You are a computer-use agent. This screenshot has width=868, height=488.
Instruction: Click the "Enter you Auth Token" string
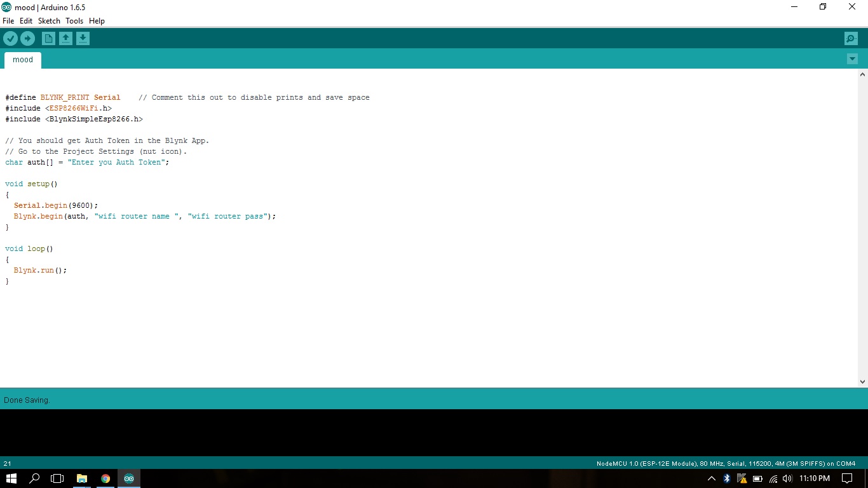point(116,162)
